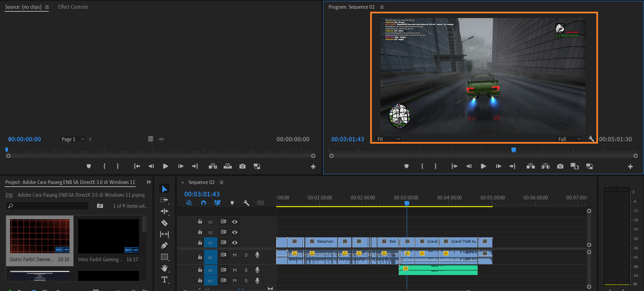
Task: Play in the Source monitor
Action: coord(166,166)
